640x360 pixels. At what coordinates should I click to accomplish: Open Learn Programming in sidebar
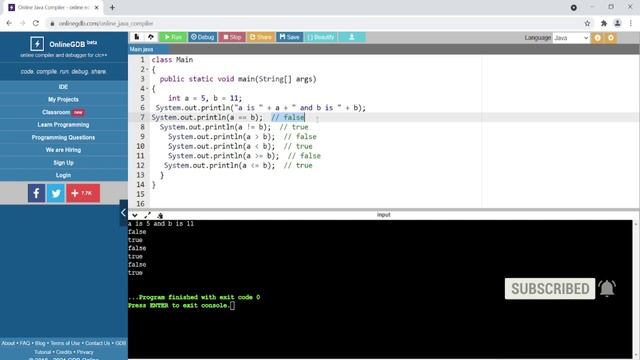pos(63,125)
